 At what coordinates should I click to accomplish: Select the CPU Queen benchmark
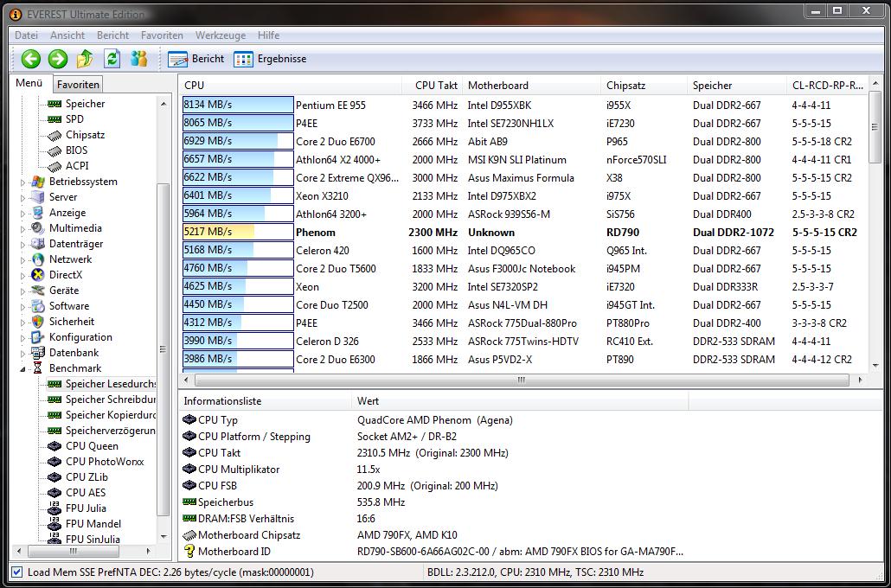coord(92,446)
